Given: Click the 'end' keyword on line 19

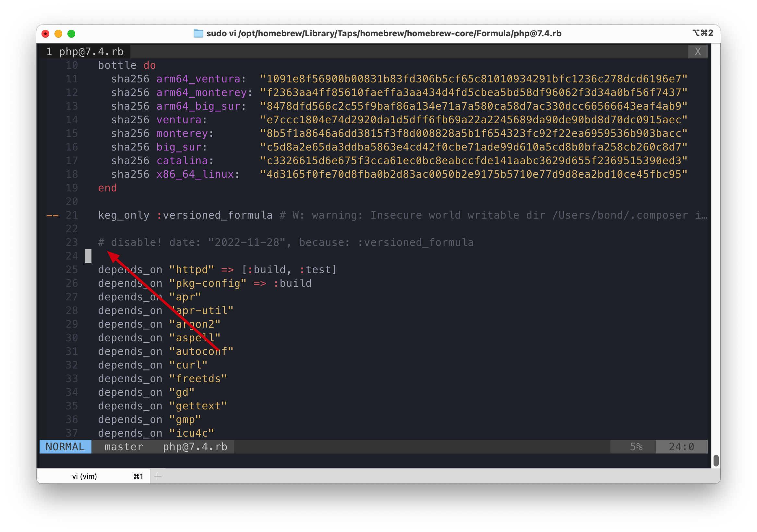Looking at the screenshot, I should pos(107,188).
